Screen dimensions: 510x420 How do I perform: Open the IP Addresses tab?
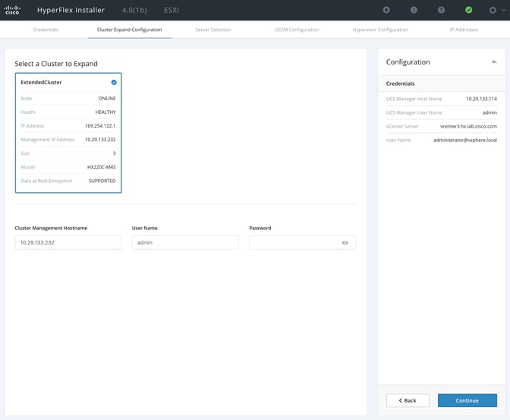[464, 30]
